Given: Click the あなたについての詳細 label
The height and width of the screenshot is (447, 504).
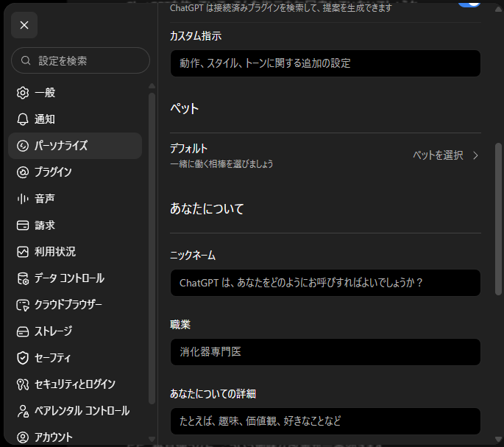Looking at the screenshot, I should pyautogui.click(x=213, y=393).
